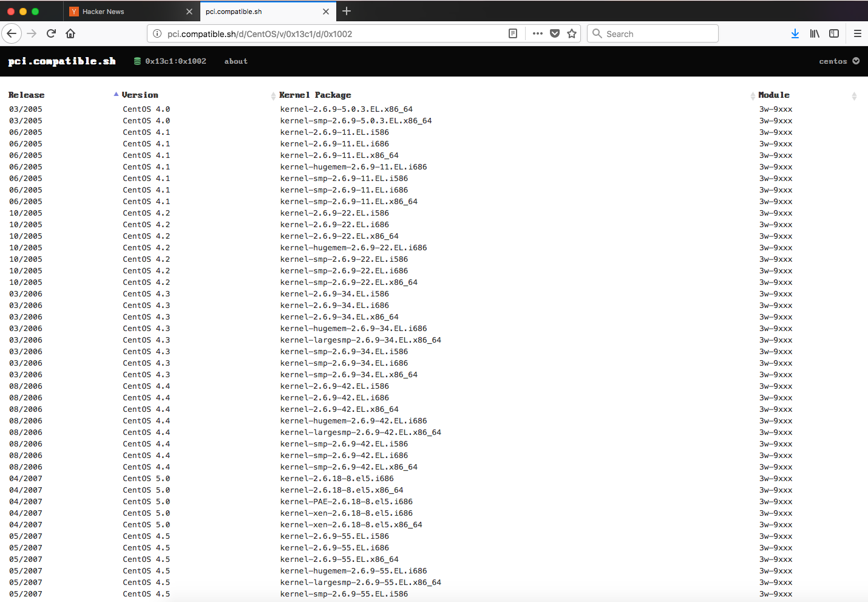Sort table by Kernel Package column
Image resolution: width=868 pixels, height=602 pixels.
point(315,95)
